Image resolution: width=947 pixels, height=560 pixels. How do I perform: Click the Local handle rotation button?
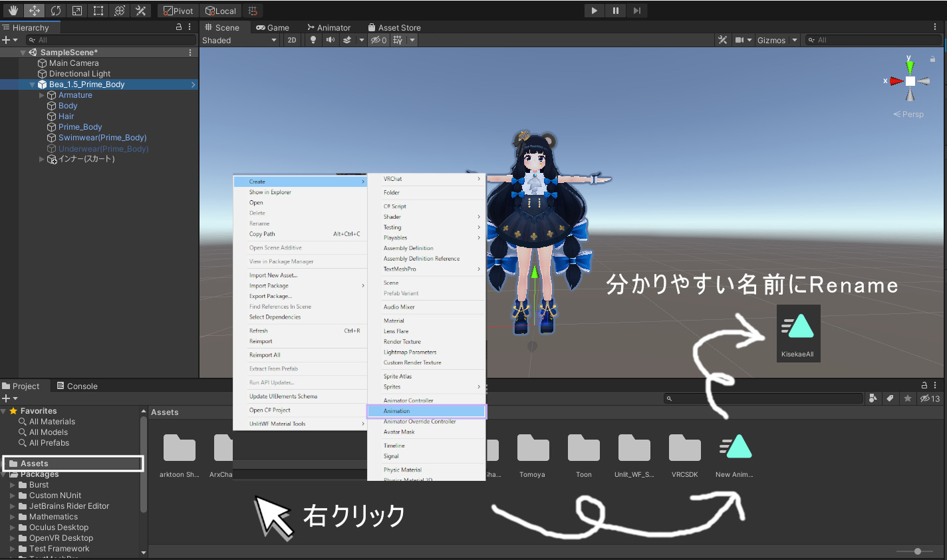coord(221,11)
